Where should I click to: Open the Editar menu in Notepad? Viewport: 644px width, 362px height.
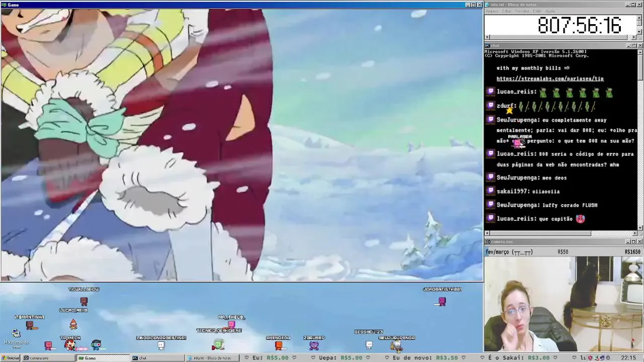[506, 11]
